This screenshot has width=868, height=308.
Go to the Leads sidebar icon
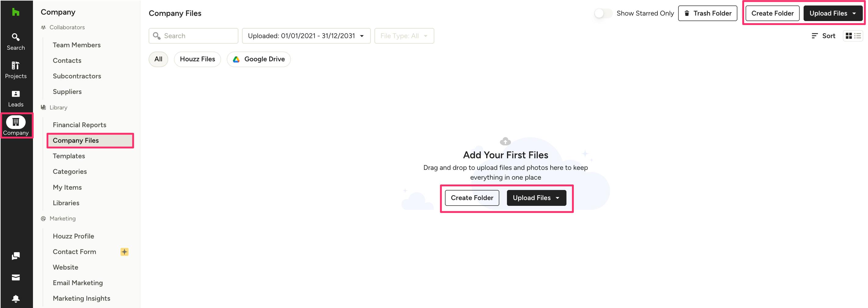coord(16,98)
